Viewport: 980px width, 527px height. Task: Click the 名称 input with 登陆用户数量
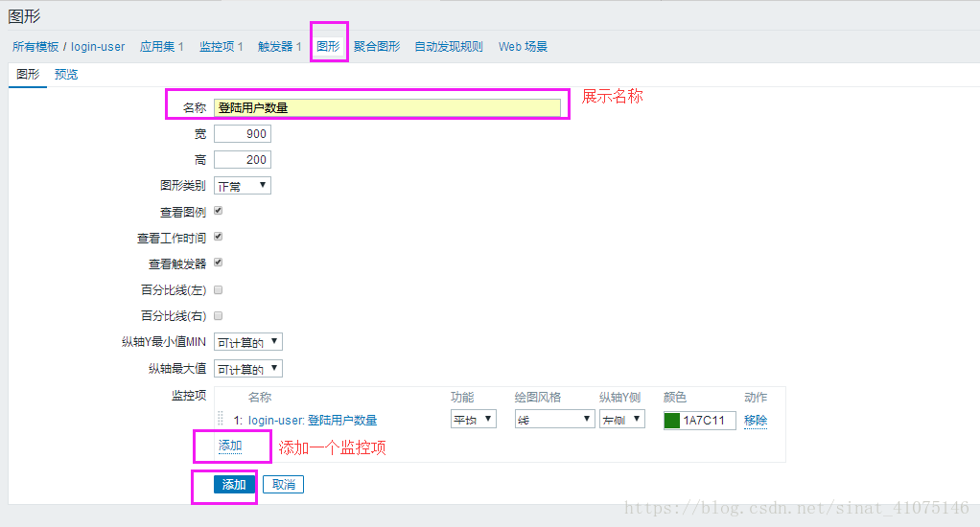click(387, 107)
